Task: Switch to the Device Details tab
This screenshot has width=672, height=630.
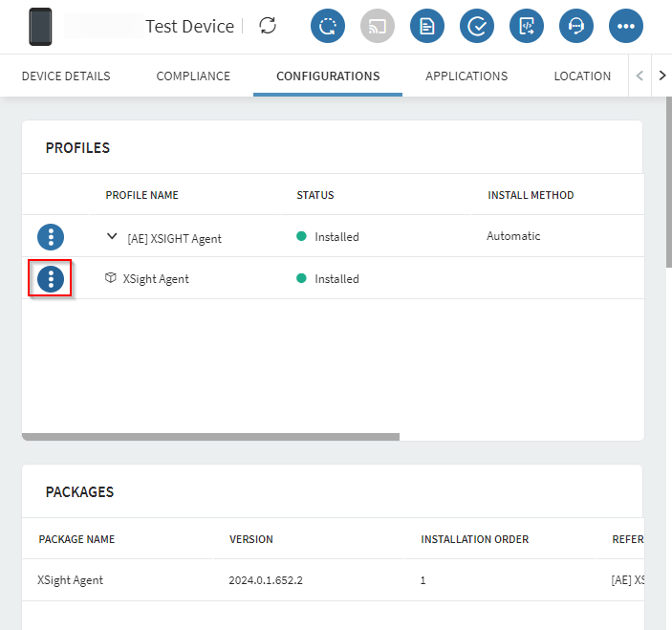Action: (x=66, y=76)
